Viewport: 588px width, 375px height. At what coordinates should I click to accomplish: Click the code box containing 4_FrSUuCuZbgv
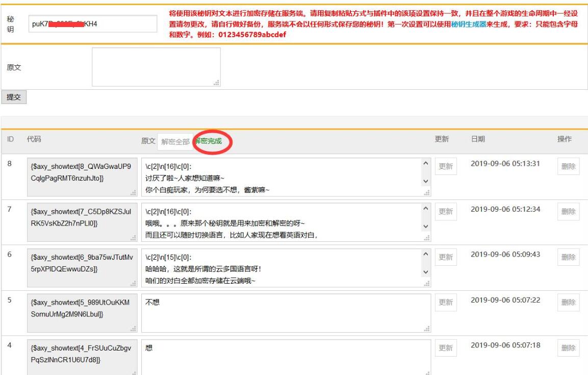(82, 357)
